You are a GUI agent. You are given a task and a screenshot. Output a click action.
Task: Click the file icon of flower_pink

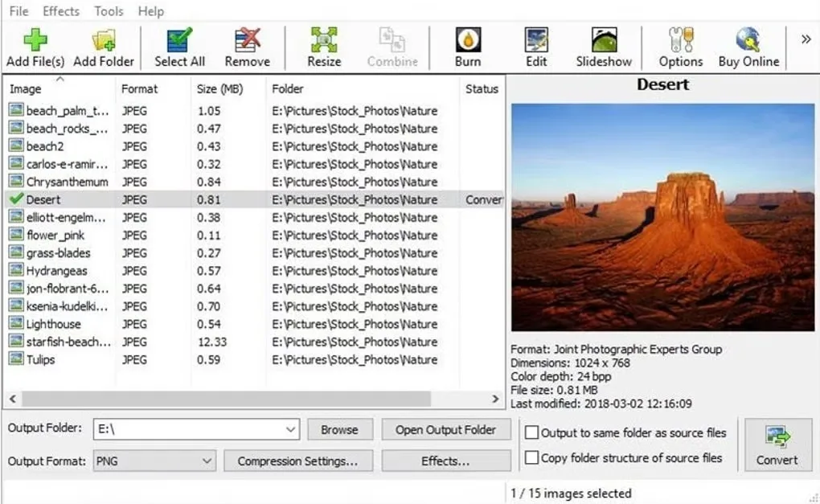click(x=16, y=234)
